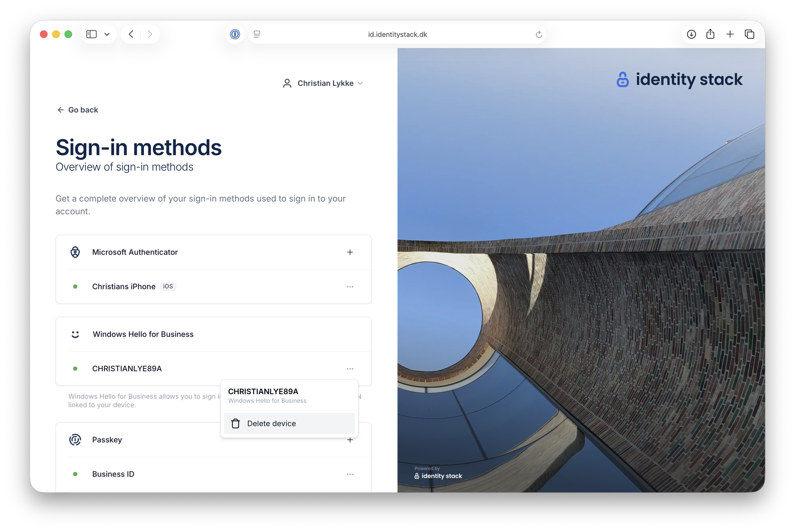This screenshot has height=532, width=795.
Task: Go forward one page in Safari
Action: 150,34
